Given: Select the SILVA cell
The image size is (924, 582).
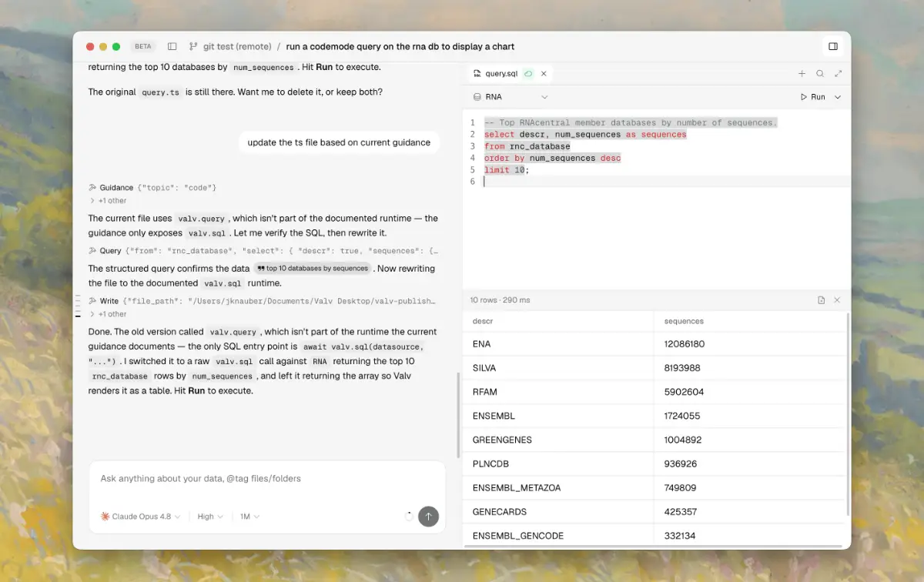Looking at the screenshot, I should 557,368.
